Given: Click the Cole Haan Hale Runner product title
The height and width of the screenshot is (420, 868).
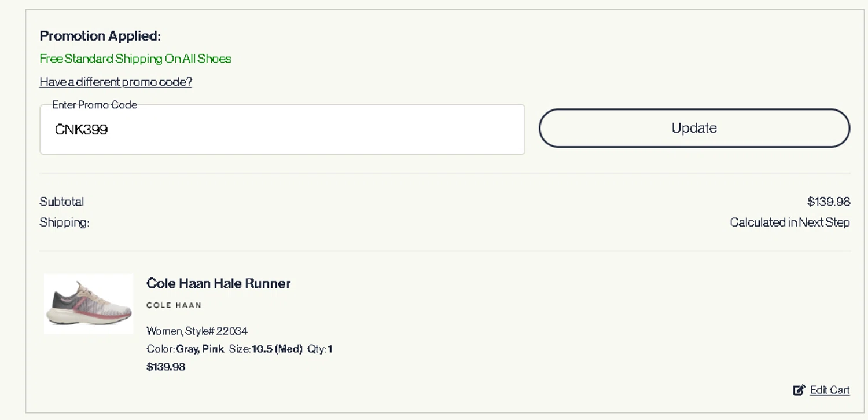Looking at the screenshot, I should coord(218,283).
